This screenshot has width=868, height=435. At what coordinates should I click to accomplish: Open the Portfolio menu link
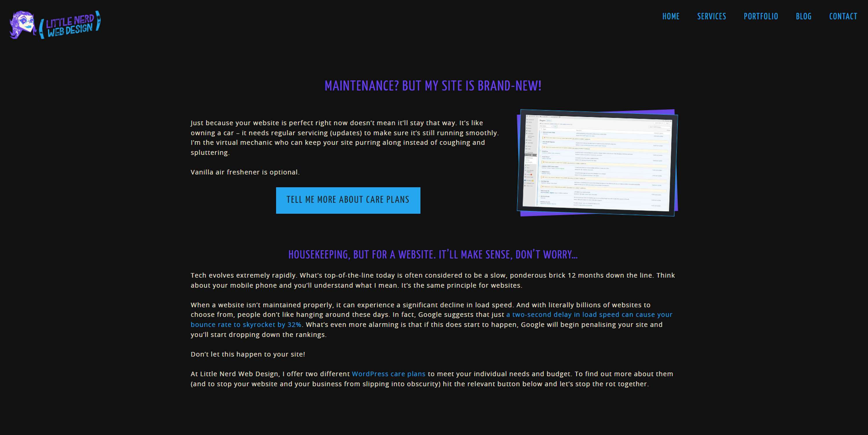tap(760, 16)
